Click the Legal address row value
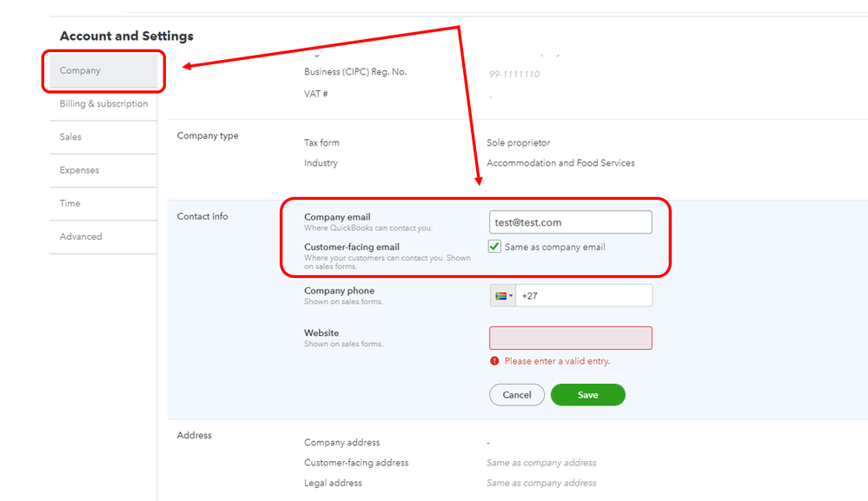This screenshot has height=501, width=868. pyautogui.click(x=541, y=484)
